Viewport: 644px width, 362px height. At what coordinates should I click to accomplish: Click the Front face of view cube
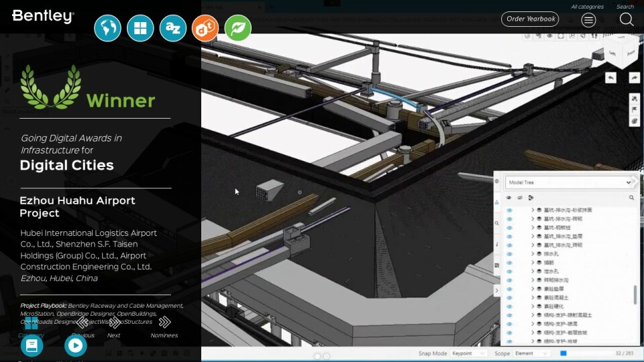tap(631, 53)
